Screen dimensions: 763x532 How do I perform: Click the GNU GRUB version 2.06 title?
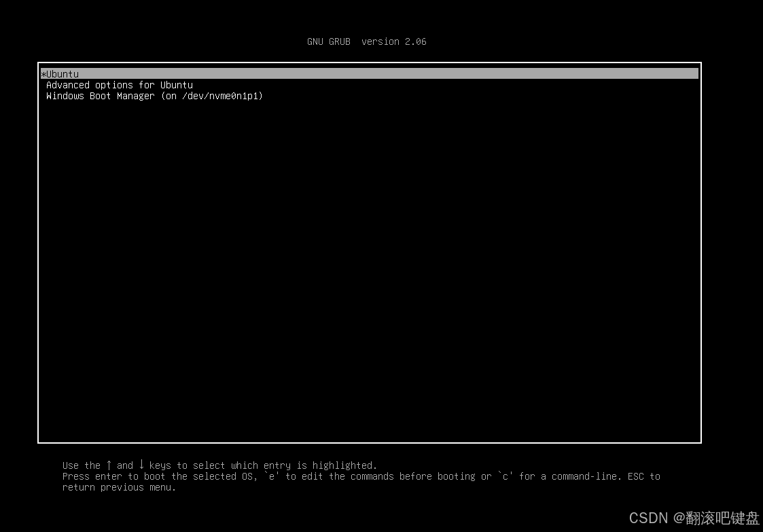[x=367, y=42]
